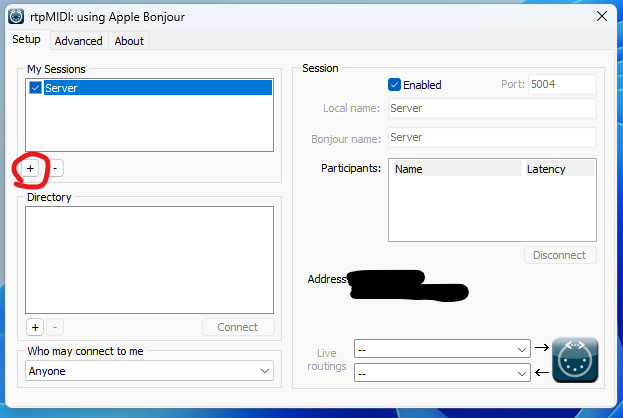Click inside the empty Directory list
The width and height of the screenshot is (623, 418).
pyautogui.click(x=149, y=260)
